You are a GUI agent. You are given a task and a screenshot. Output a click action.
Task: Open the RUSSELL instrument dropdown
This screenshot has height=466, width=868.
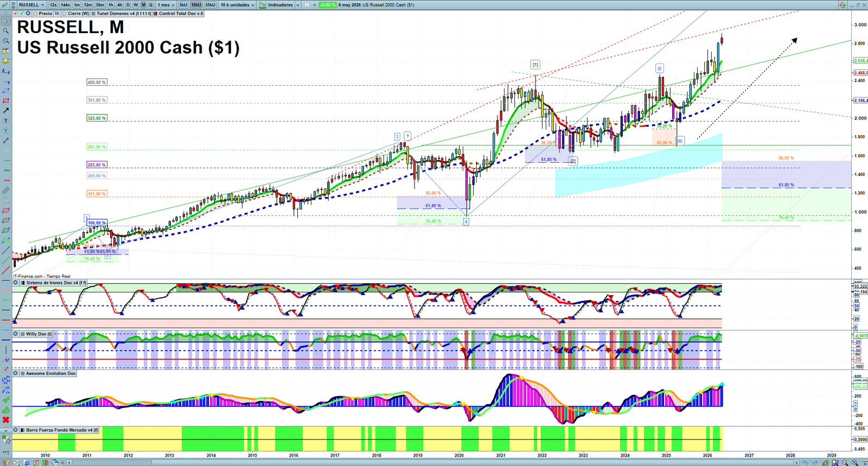[x=31, y=5]
